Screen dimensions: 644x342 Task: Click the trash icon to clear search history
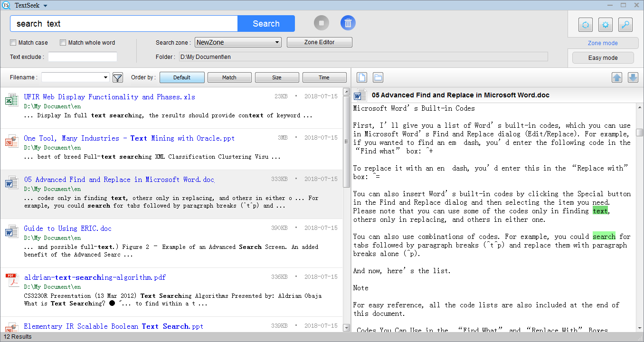348,23
